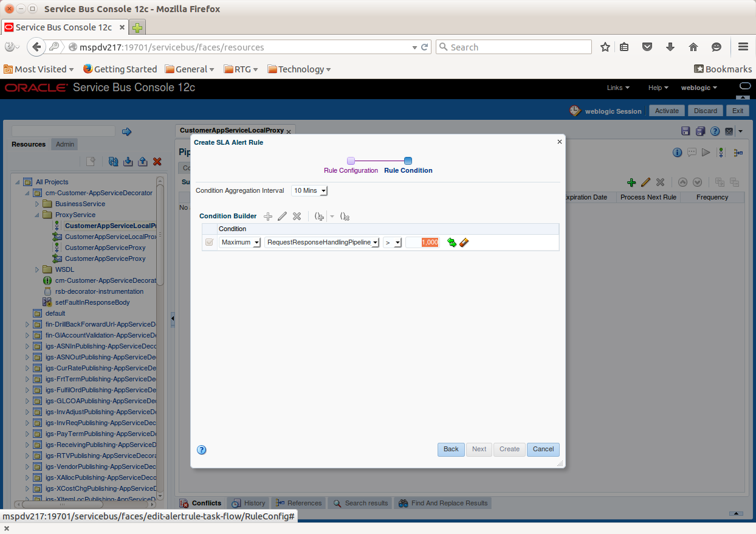
Task: Open Most Visited bookmarks folder
Action: [39, 69]
